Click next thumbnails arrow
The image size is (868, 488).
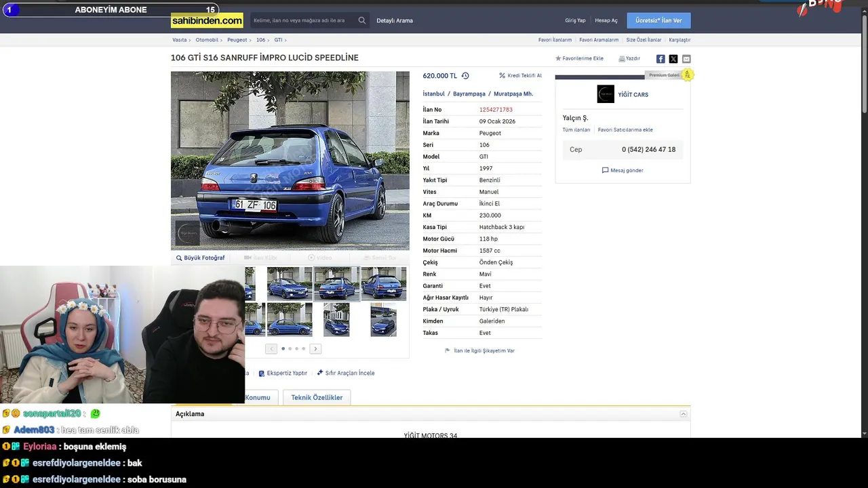pyautogui.click(x=315, y=348)
